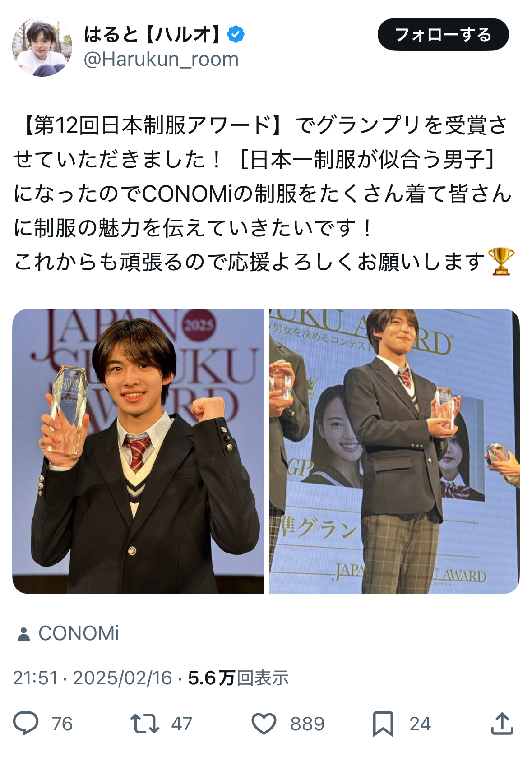
Task: Click the 889 likes count
Action: coord(307,724)
